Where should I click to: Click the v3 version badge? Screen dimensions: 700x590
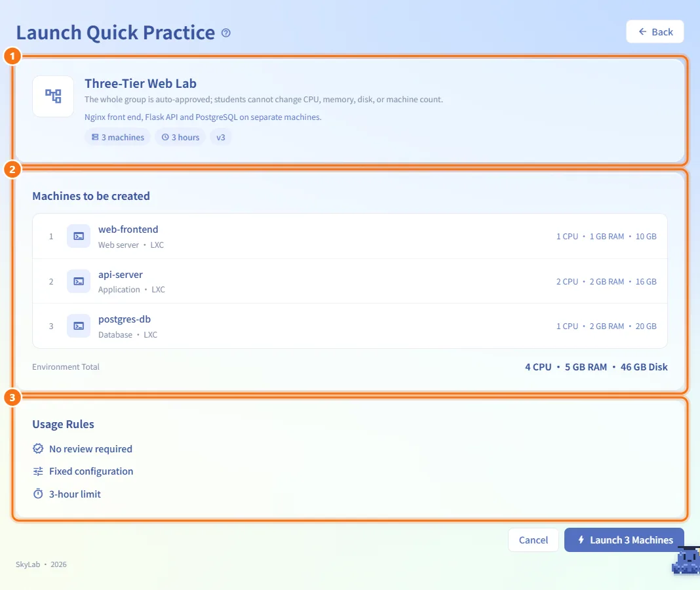pyautogui.click(x=220, y=137)
